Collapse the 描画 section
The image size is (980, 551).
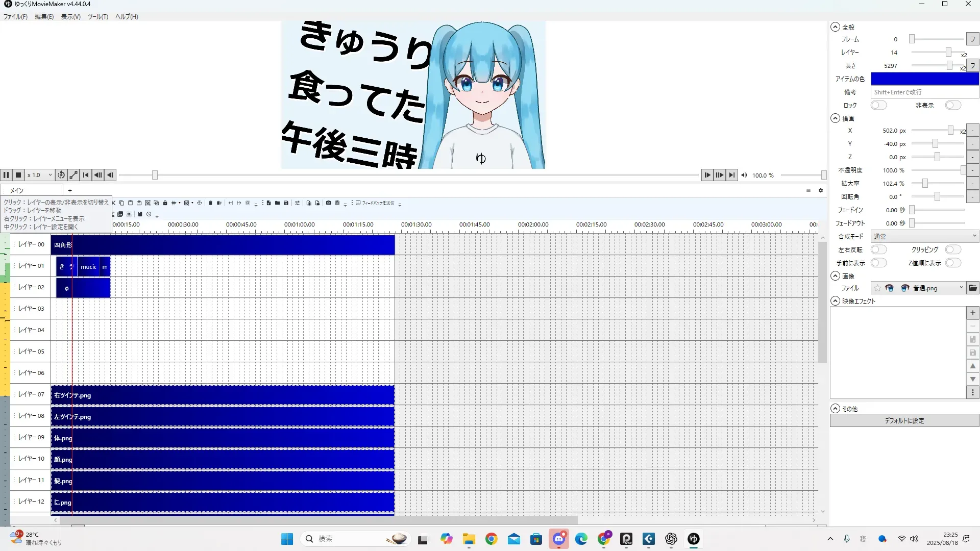[x=835, y=118]
